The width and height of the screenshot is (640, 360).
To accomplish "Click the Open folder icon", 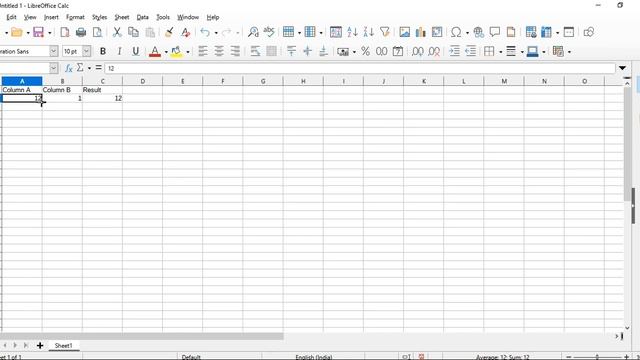I will pos(16,32).
